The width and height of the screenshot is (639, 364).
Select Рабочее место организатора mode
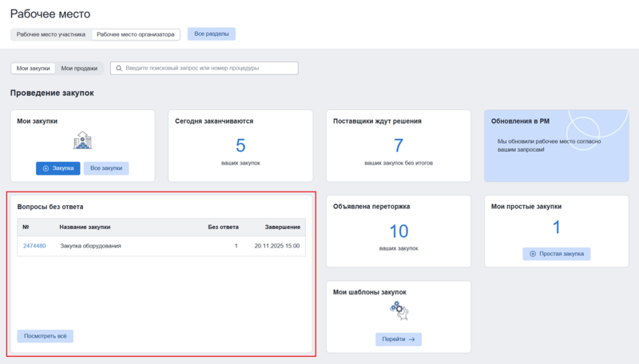point(135,34)
